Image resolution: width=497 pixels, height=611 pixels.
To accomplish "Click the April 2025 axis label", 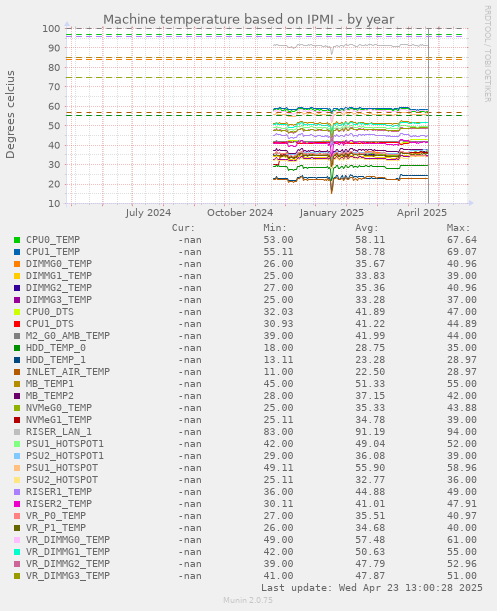I will [422, 213].
